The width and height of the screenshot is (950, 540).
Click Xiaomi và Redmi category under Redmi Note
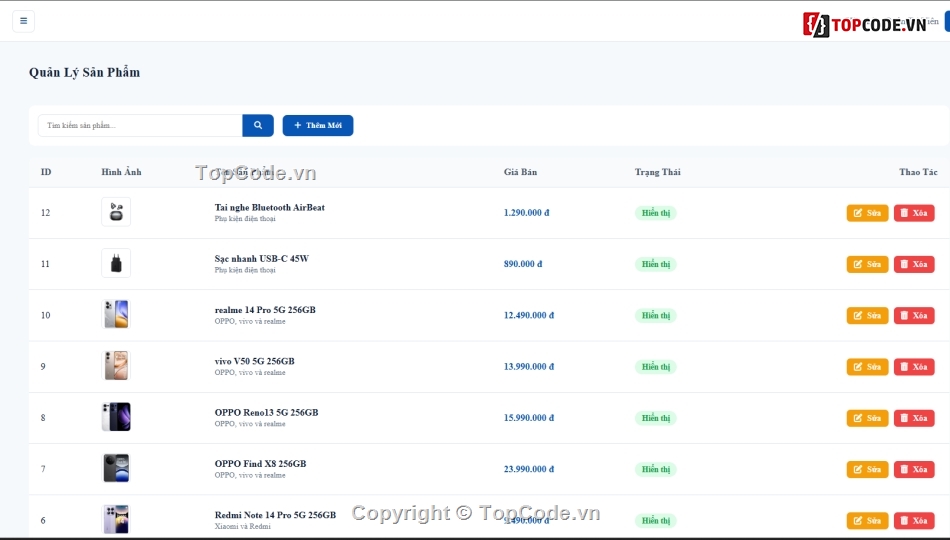pyautogui.click(x=242, y=526)
